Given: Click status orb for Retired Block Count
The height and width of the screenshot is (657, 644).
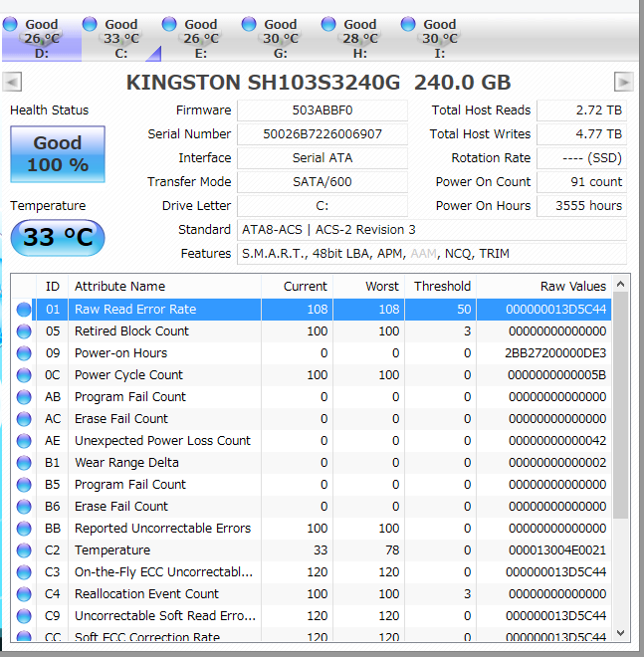Looking at the screenshot, I should (x=24, y=331).
